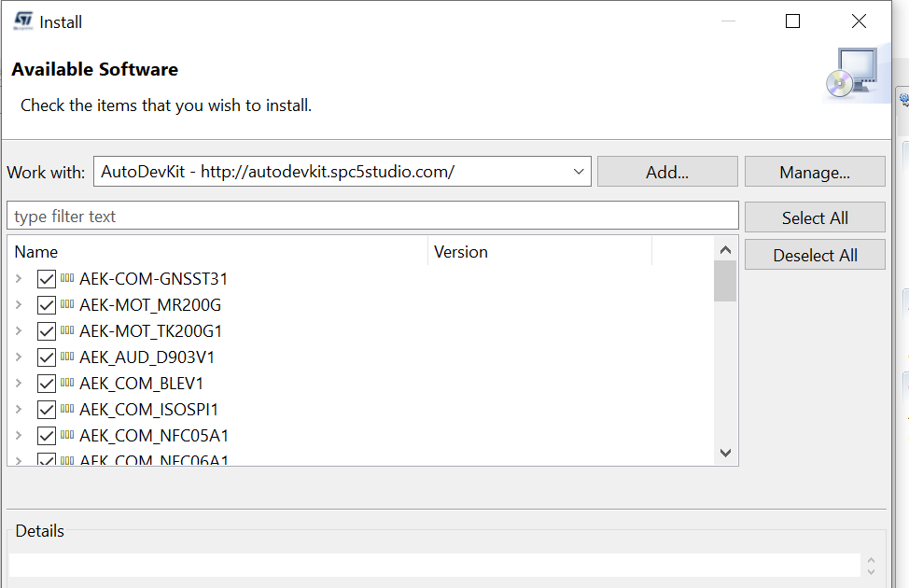
Task: Uncheck the AEK_AUD_D903V1 checkbox
Action: (47, 357)
